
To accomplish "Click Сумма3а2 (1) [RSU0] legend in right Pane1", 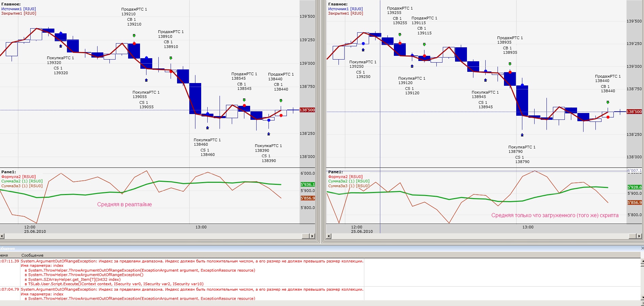I will pyautogui.click(x=349, y=181).
